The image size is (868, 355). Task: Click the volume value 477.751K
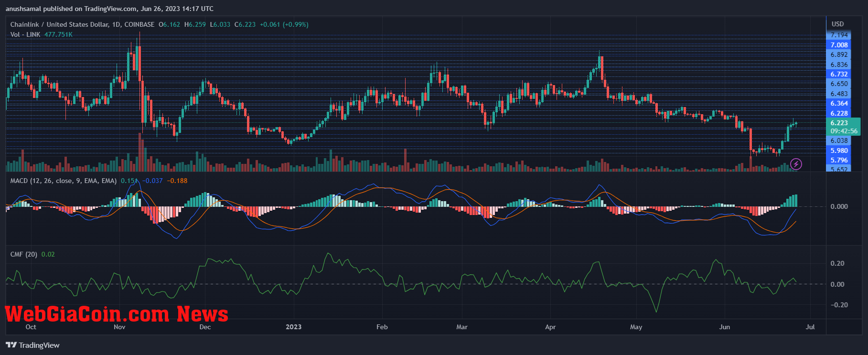coord(58,34)
